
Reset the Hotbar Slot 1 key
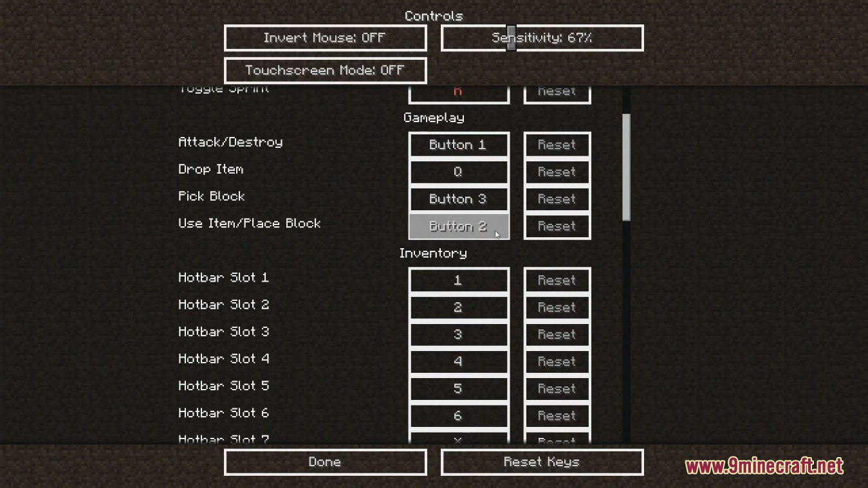tap(557, 281)
